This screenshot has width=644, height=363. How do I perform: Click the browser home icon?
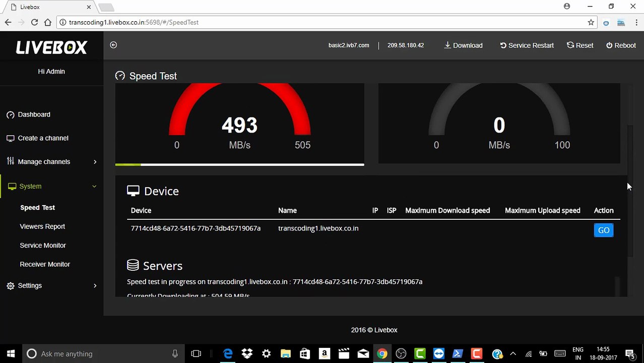47,22
